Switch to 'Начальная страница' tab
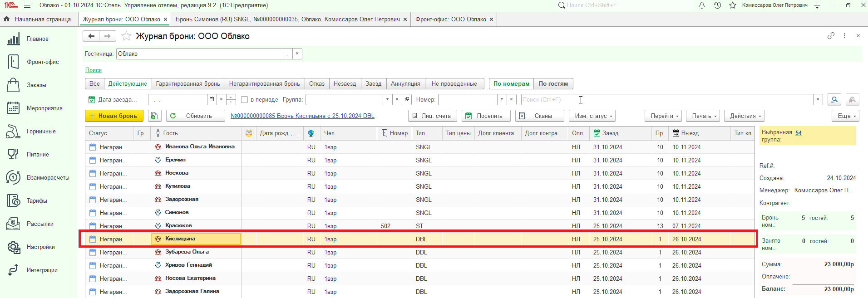 click(38, 20)
